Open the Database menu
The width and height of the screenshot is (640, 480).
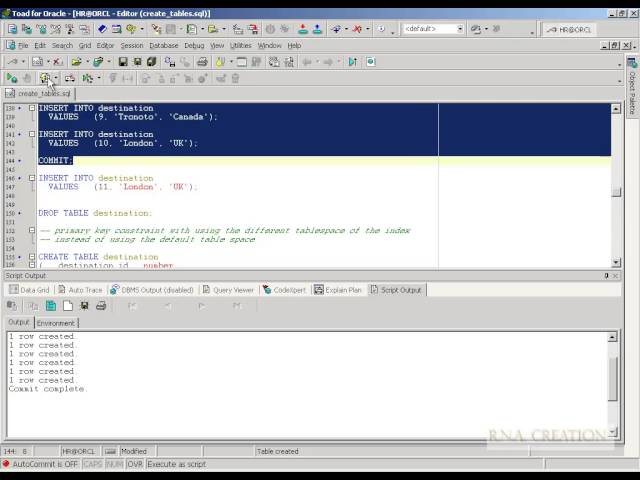coord(164,45)
